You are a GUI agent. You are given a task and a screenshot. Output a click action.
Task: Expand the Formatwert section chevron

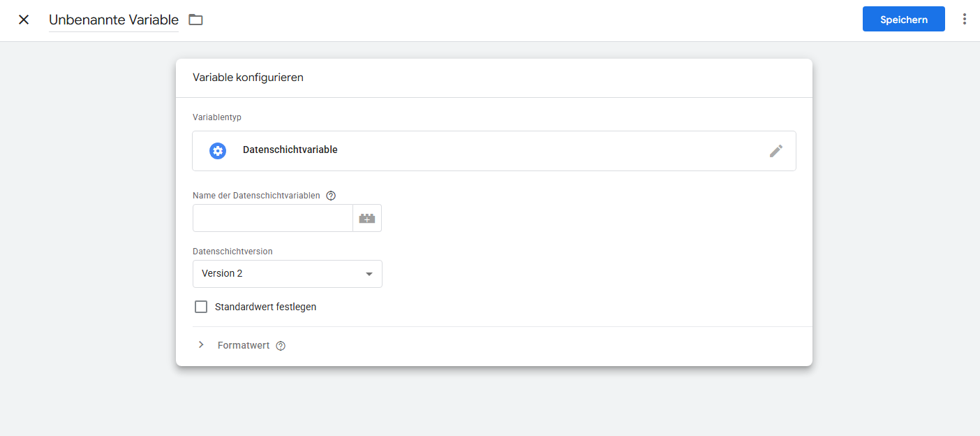coord(201,345)
